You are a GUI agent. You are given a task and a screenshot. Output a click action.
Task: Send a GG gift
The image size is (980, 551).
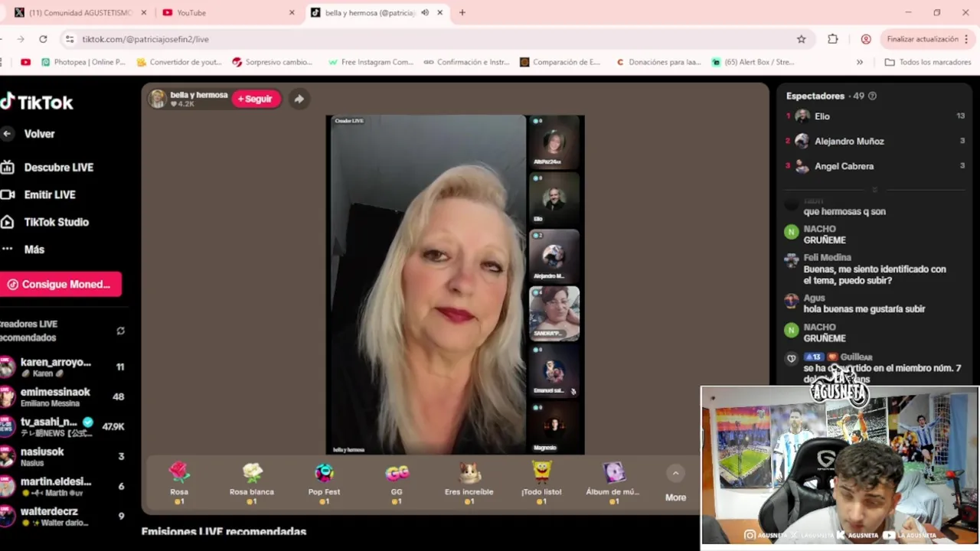point(397,482)
